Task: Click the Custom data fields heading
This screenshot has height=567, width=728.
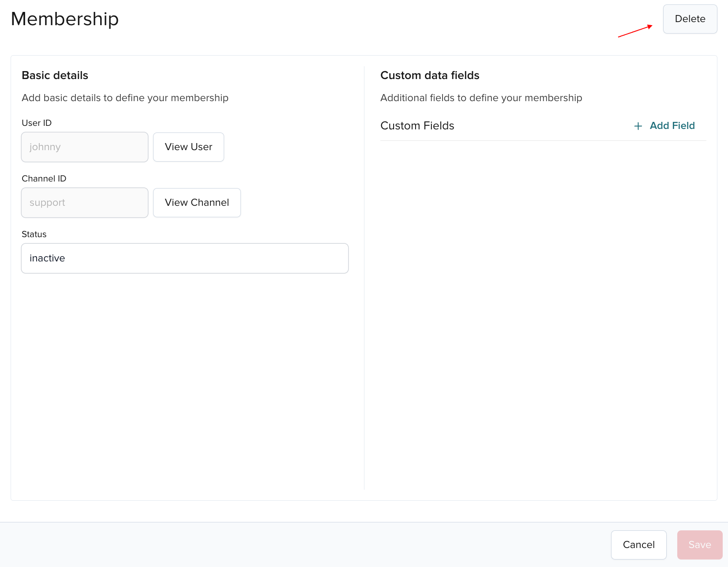Action: [429, 75]
